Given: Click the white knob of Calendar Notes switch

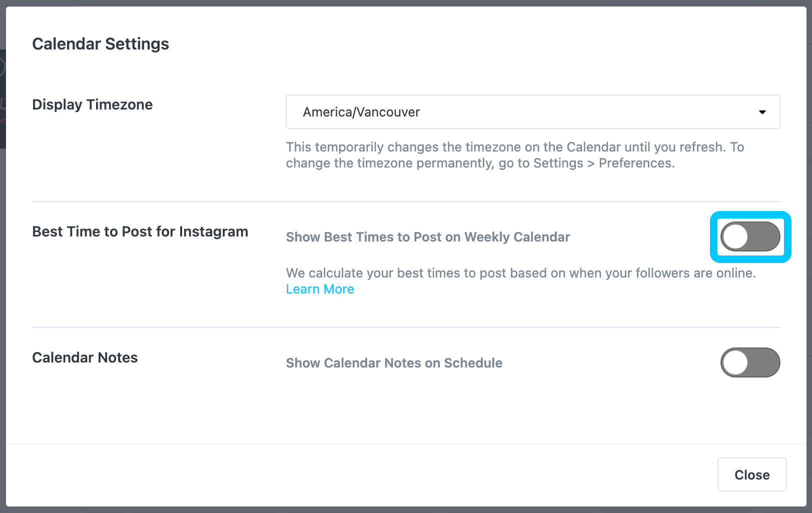Looking at the screenshot, I should pos(735,362).
